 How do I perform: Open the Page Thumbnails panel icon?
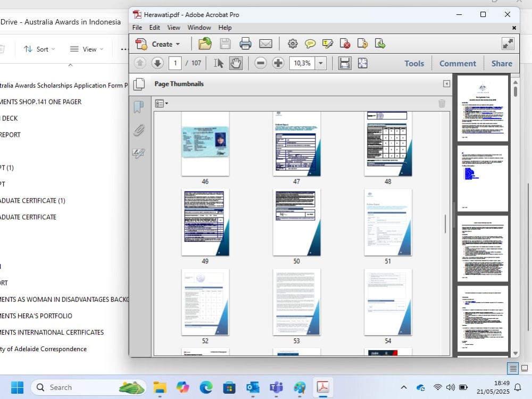139,84
